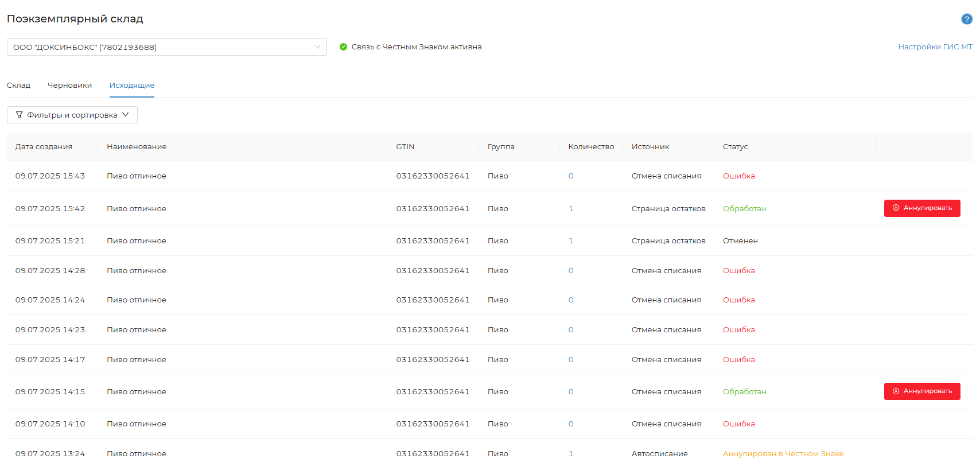
Task: Open the Черновики tab
Action: [x=69, y=86]
